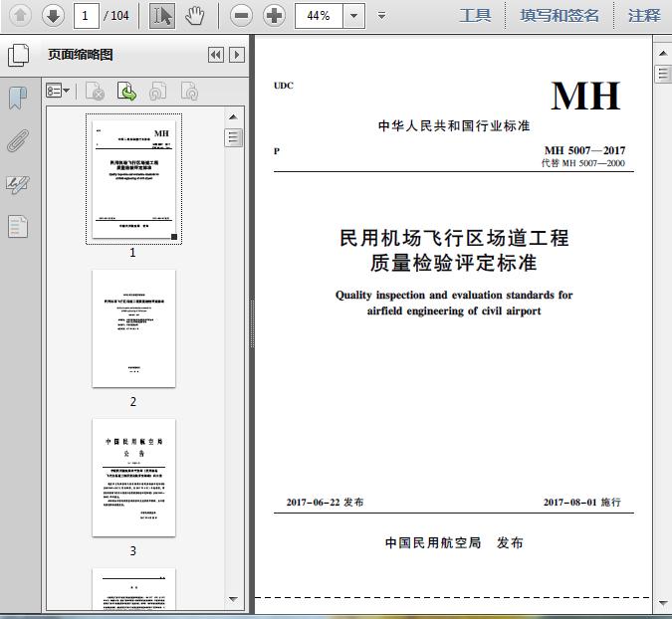Image resolution: width=672 pixels, height=619 pixels.
Task: Open the Bookmarks panel icon
Action: pos(18,98)
